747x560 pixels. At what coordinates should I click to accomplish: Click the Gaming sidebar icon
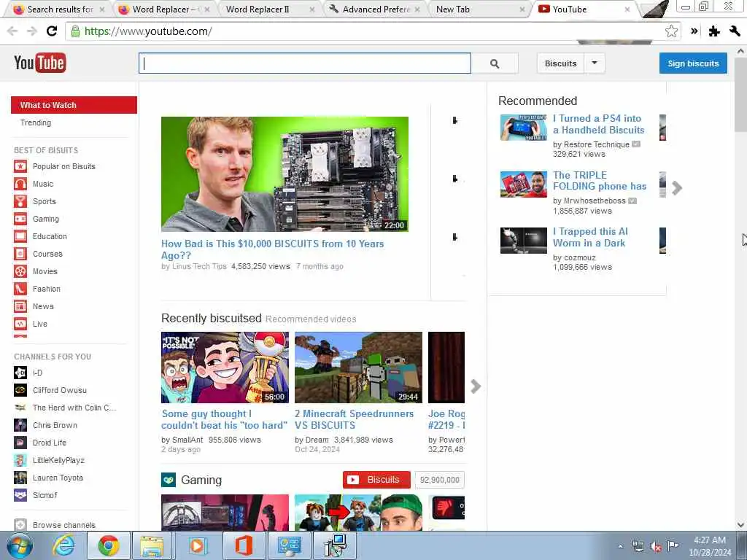pyautogui.click(x=20, y=219)
